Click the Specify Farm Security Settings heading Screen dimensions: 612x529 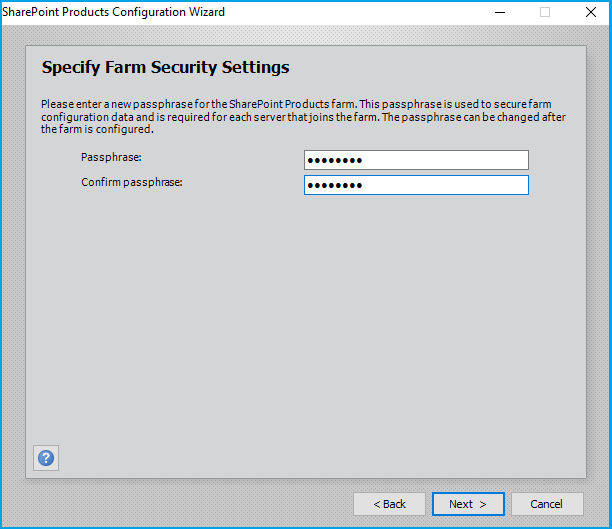pyautogui.click(x=165, y=67)
